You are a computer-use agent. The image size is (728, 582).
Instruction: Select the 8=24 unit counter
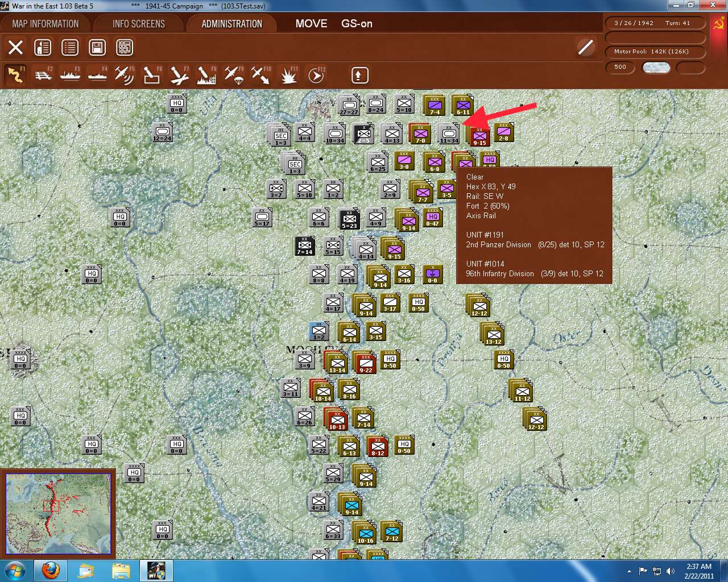376,105
